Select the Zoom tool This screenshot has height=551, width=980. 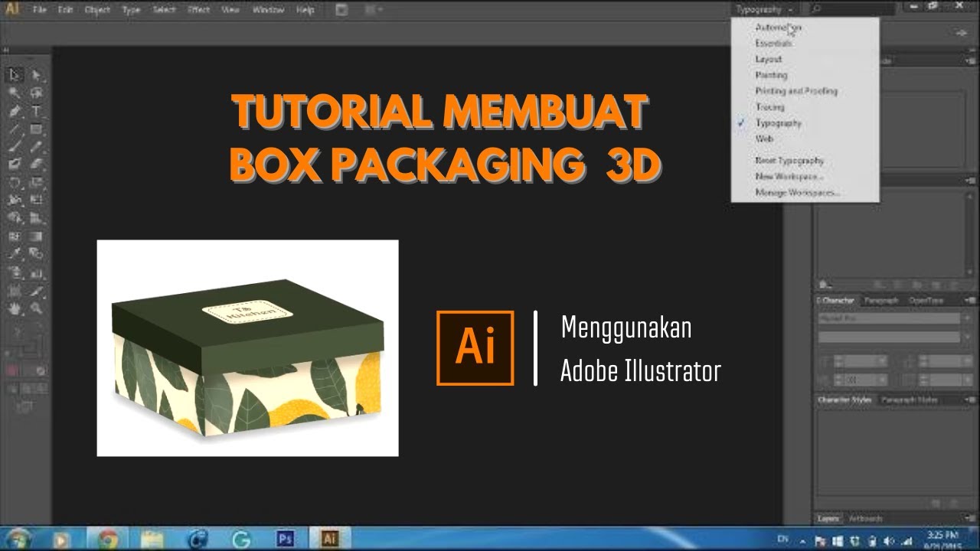pos(36,308)
